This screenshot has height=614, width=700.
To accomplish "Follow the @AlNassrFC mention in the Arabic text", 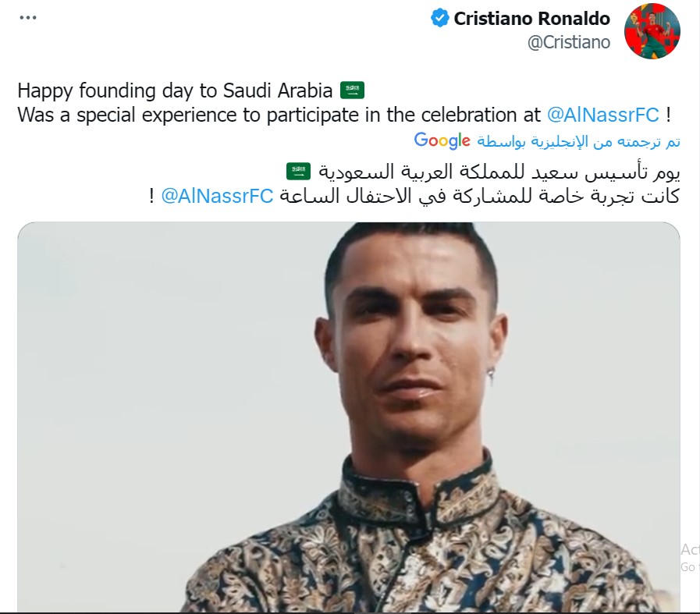I will point(217,197).
